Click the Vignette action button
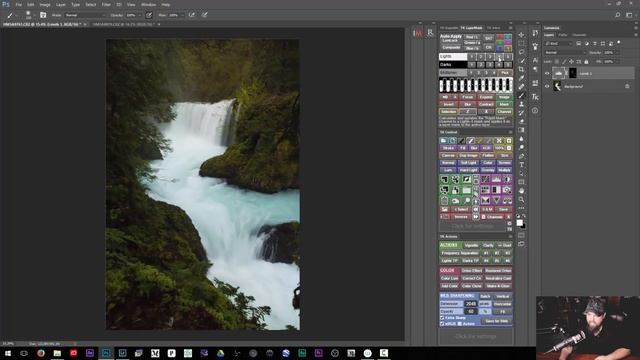This screenshot has width=640, height=360. 471,245
